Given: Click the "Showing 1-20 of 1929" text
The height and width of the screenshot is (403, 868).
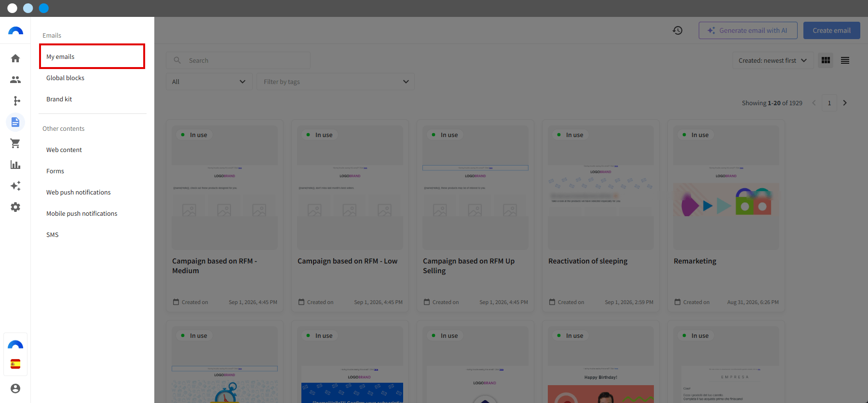Looking at the screenshot, I should (772, 103).
